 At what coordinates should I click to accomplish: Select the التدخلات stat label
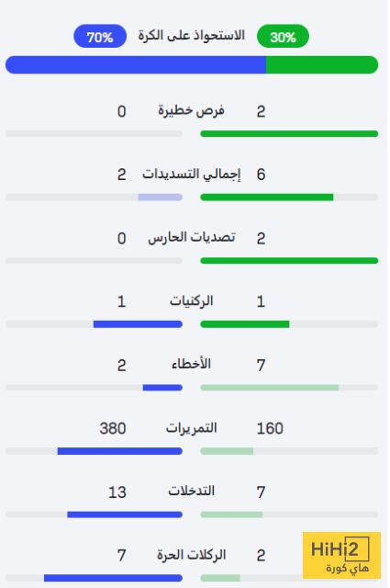point(192,492)
